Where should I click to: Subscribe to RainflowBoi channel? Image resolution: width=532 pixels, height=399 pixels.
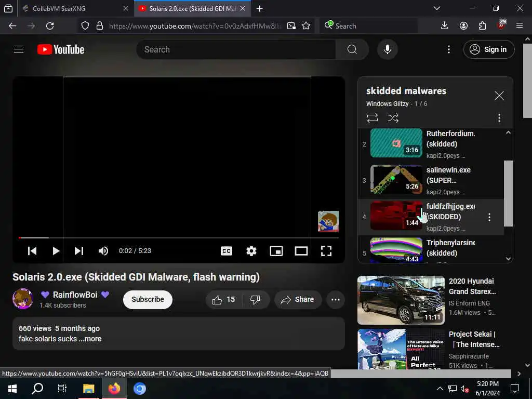coord(148,300)
